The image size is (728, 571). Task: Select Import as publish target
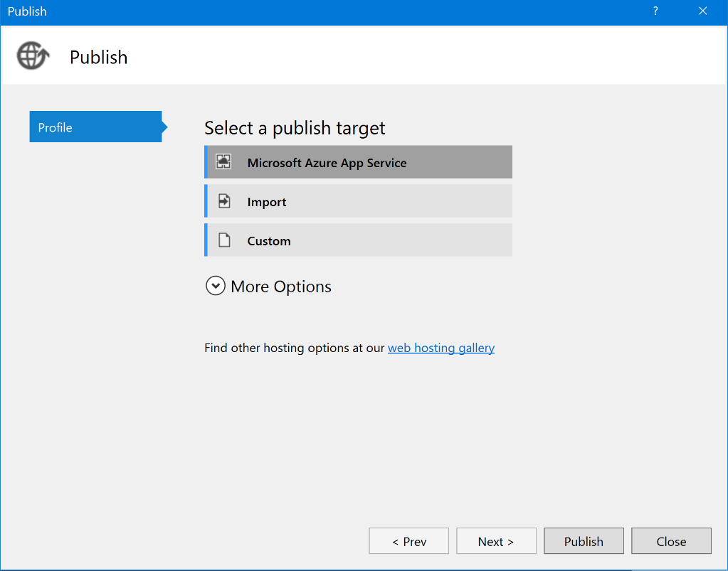click(358, 201)
